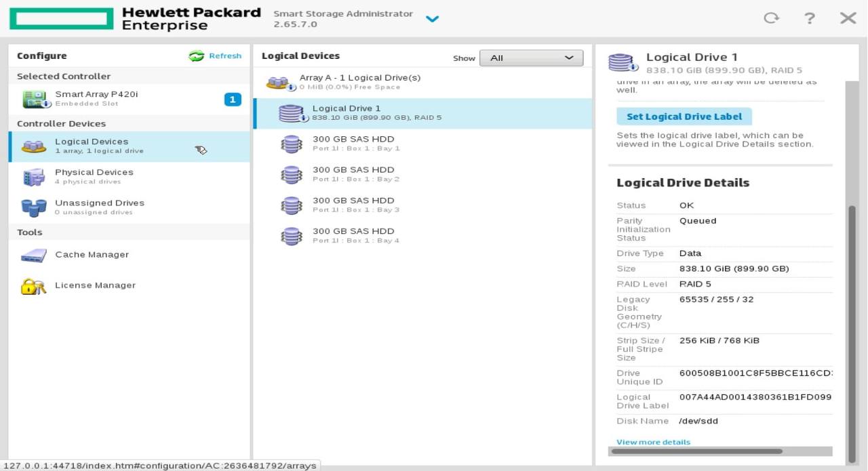Click the Unassigned Drives icon

tap(34, 207)
